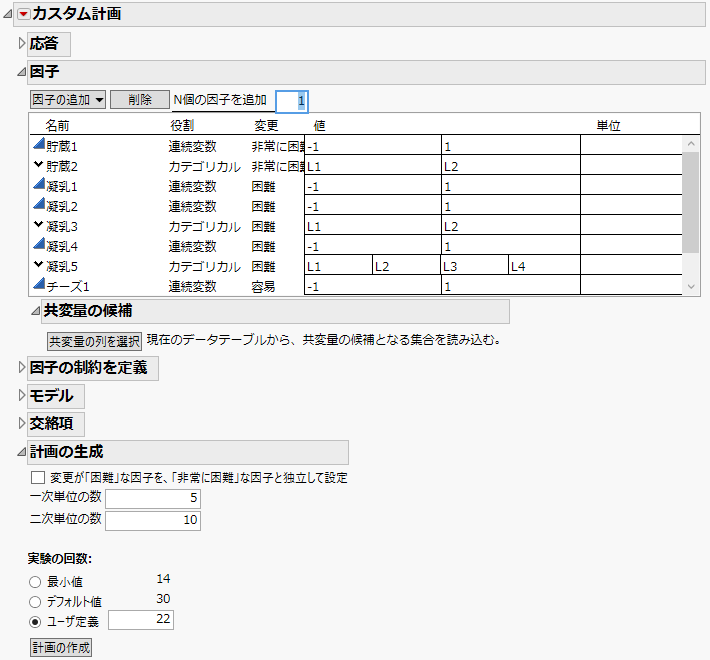Click the 変更 cell 容易 for チーズ1
Screen dimensions: 710x660
(264, 287)
